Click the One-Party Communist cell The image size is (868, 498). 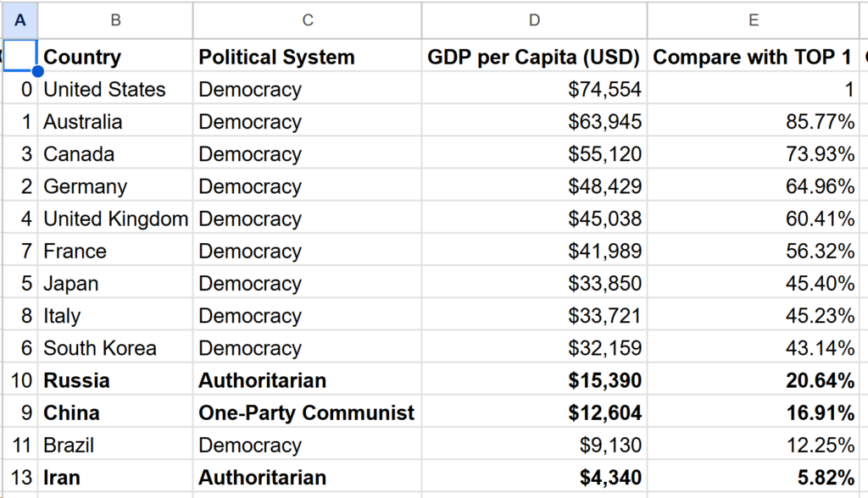pos(306,413)
